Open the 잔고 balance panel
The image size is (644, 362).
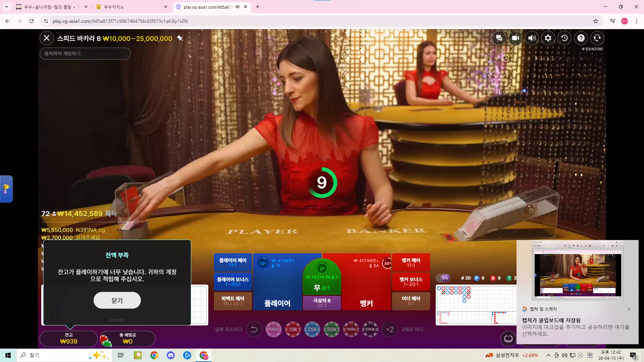coord(69,339)
